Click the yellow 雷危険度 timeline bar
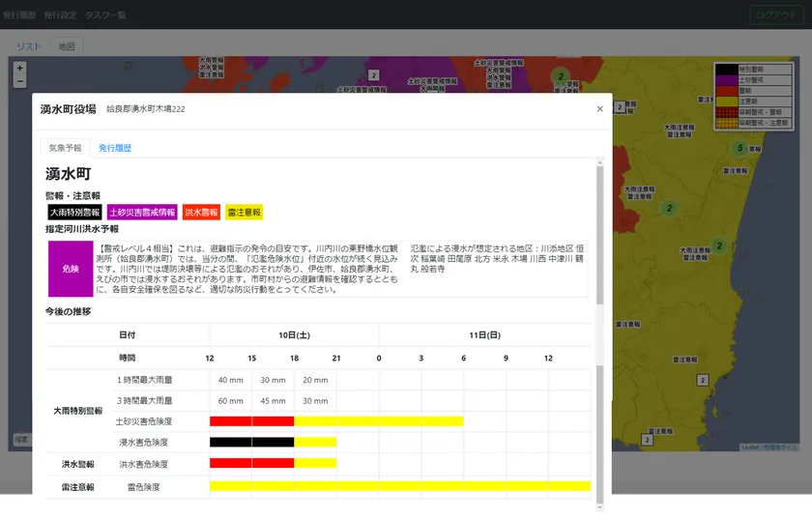812x520 pixels. 399,485
